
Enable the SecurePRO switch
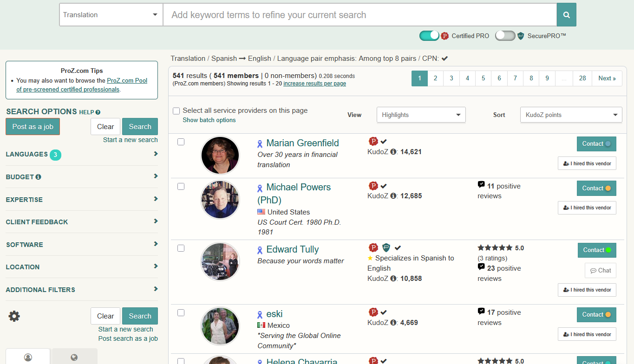click(x=505, y=36)
